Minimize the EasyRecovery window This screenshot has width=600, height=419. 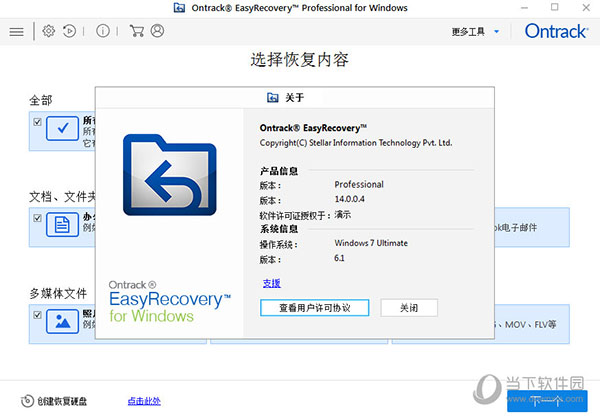pos(524,8)
